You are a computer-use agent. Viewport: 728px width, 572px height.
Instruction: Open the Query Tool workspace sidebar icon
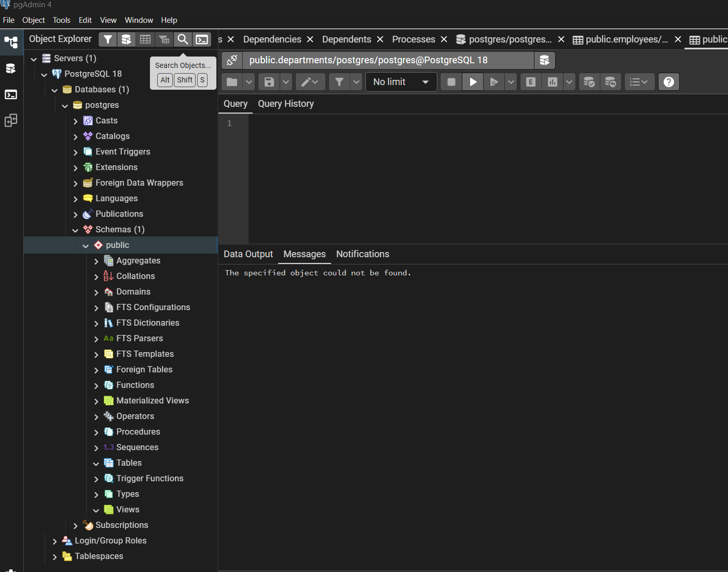click(x=11, y=68)
